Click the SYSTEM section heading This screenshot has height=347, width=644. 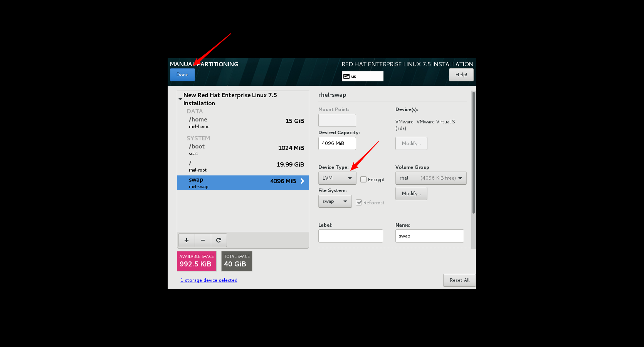[198, 138]
